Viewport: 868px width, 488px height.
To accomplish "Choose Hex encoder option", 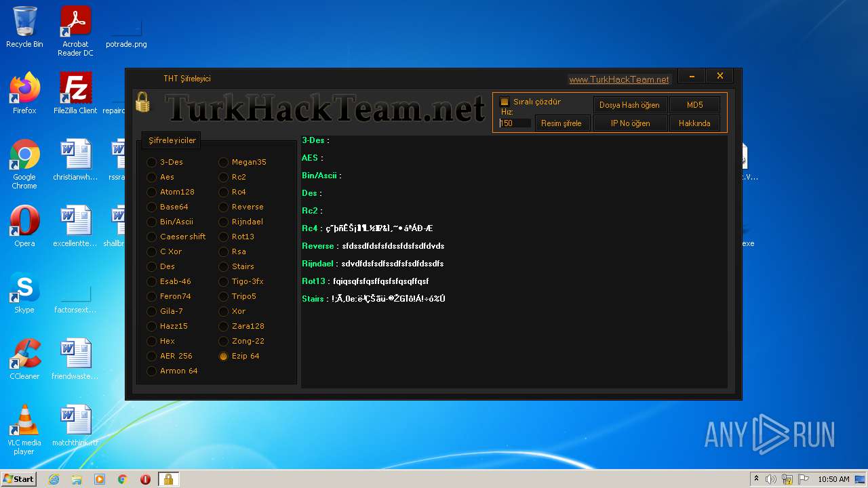I will pos(151,341).
